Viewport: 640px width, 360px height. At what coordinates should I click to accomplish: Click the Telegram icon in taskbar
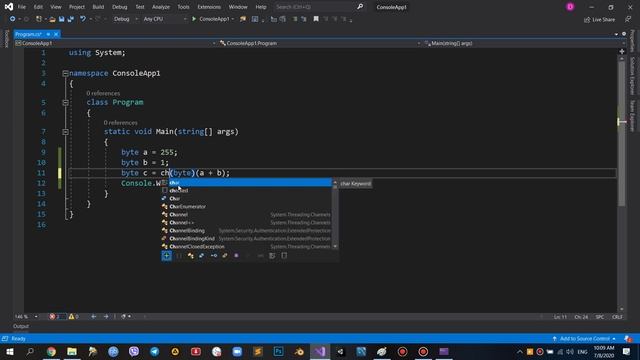click(155, 351)
